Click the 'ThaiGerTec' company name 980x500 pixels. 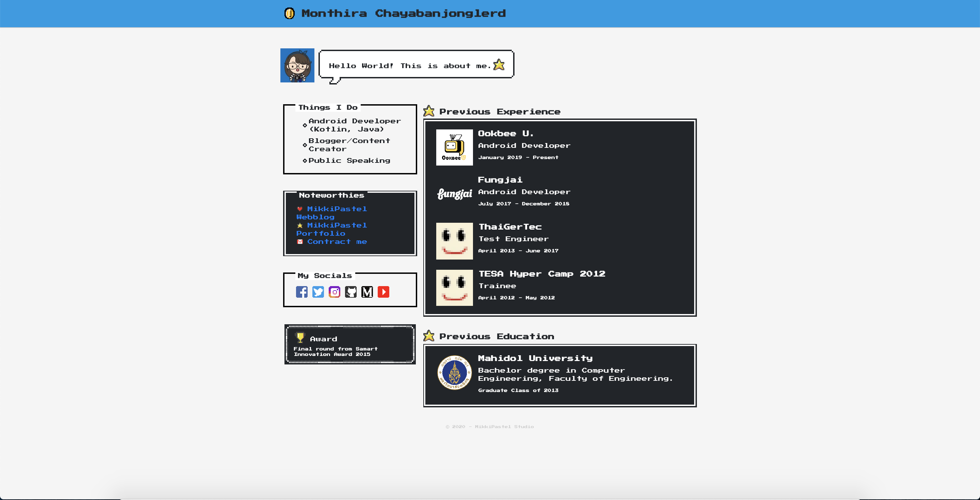click(x=510, y=227)
